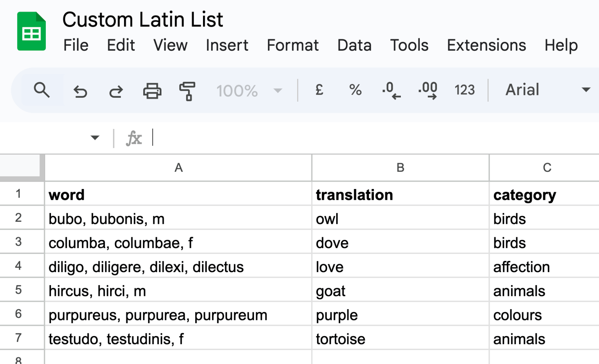Open the 123 number format menu
The width and height of the screenshot is (599, 364).
coord(464,90)
